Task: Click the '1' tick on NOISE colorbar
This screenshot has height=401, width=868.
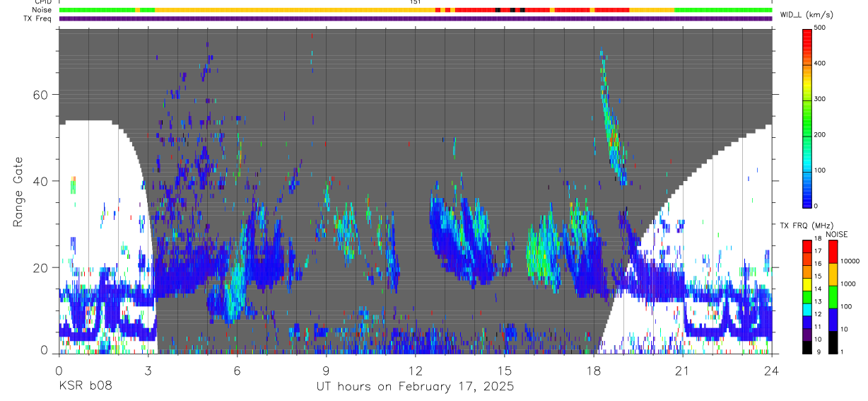Action: coord(843,351)
